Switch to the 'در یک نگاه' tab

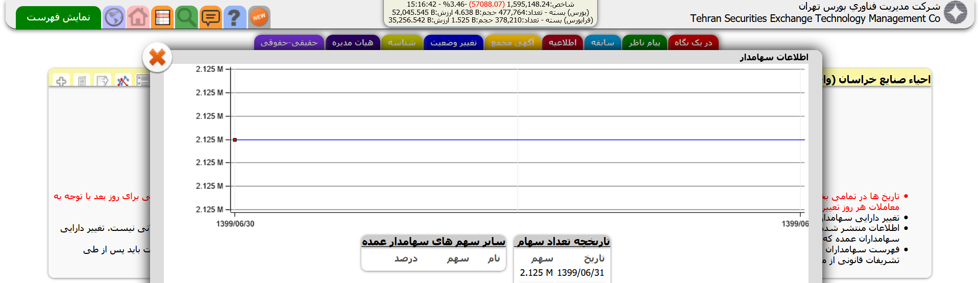[693, 42]
